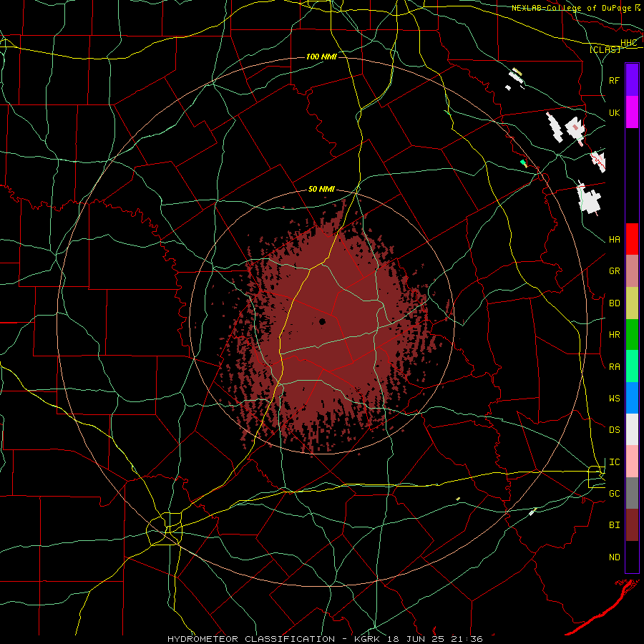Click the BI legend label

pos(614,525)
